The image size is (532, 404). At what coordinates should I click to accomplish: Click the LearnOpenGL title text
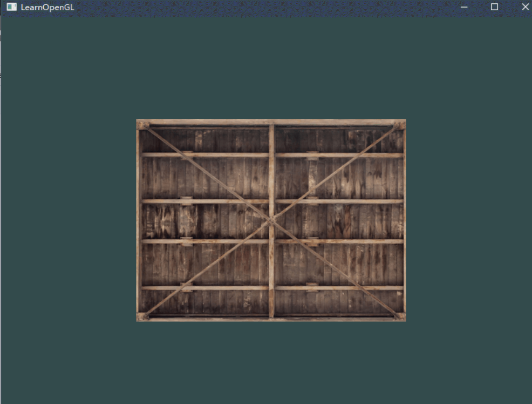click(47, 8)
